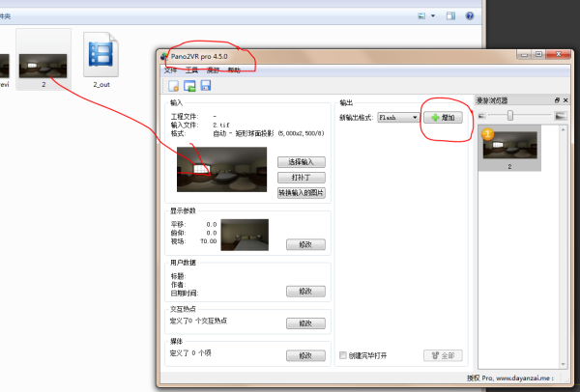Click the Save project floppy disk icon
Image resolution: width=580 pixels, height=392 pixels.
pos(206,85)
